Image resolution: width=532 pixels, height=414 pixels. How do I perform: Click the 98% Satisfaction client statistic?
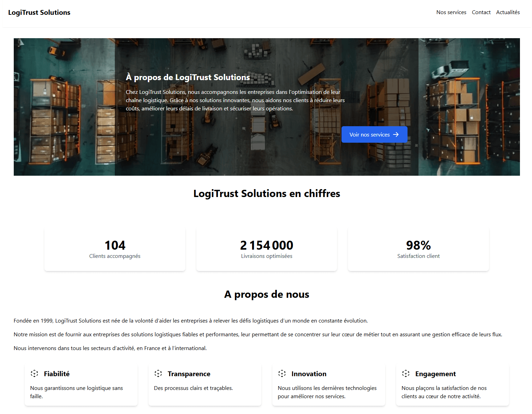[418, 249]
